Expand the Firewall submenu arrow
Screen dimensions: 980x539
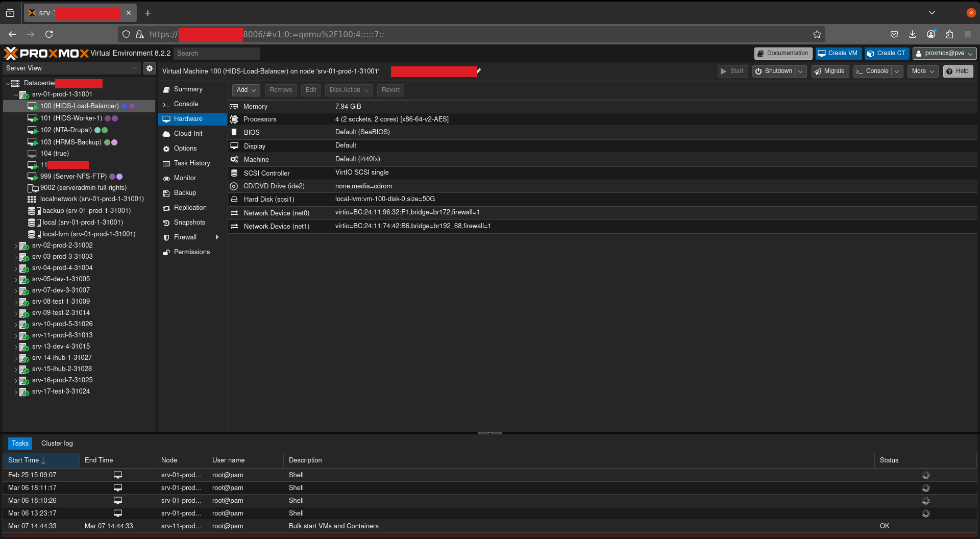click(217, 237)
